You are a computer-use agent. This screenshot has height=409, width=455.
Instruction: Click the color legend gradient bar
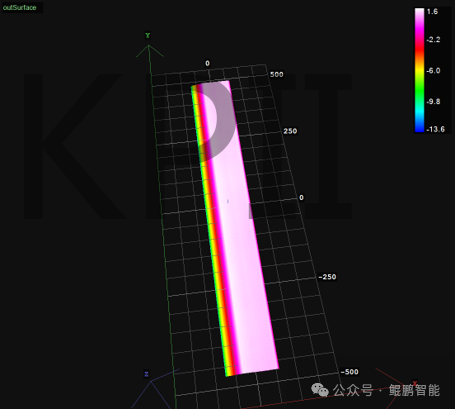[419, 70]
